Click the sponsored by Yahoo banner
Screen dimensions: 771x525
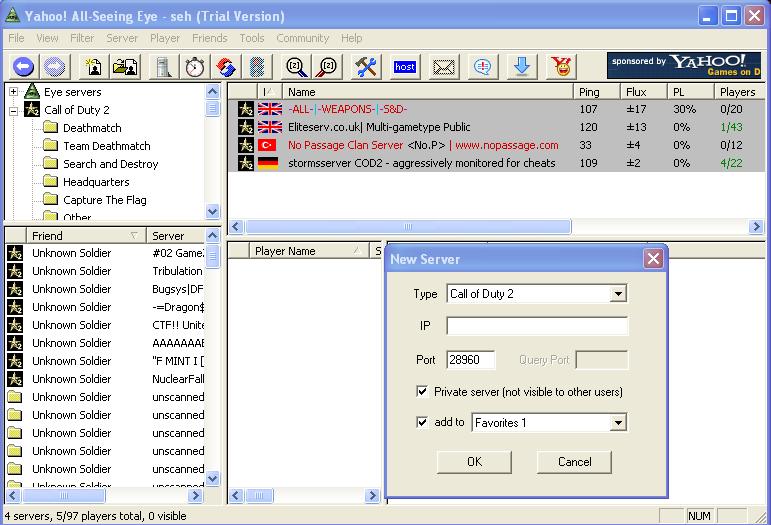(x=684, y=65)
